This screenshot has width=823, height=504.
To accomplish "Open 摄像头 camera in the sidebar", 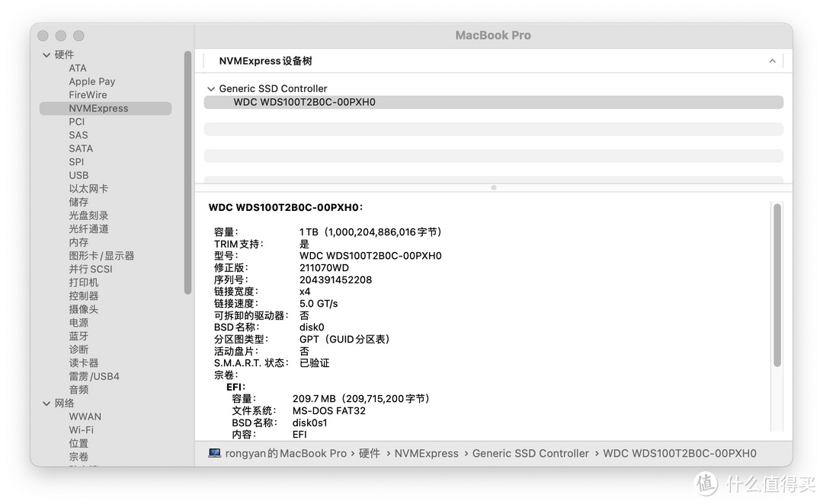I will coord(84,309).
